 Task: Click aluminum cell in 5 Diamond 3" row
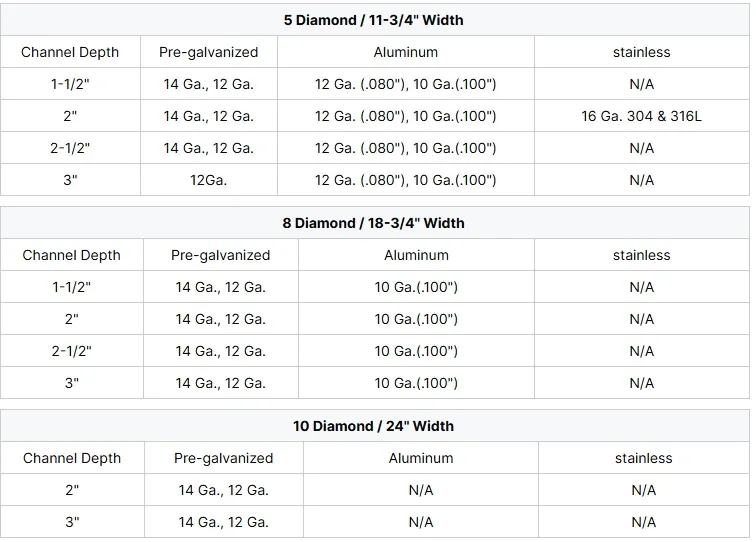point(405,180)
